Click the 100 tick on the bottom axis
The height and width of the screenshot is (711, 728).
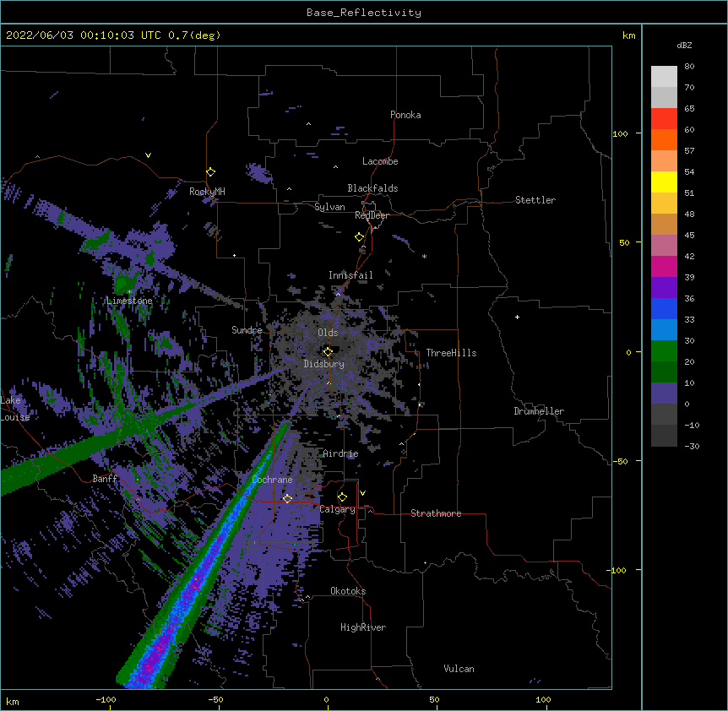543,699
